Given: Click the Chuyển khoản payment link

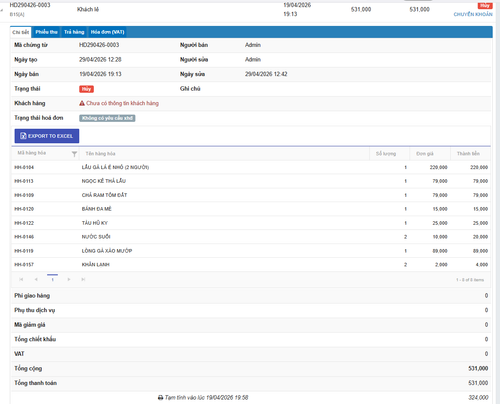Looking at the screenshot, I should (473, 14).
